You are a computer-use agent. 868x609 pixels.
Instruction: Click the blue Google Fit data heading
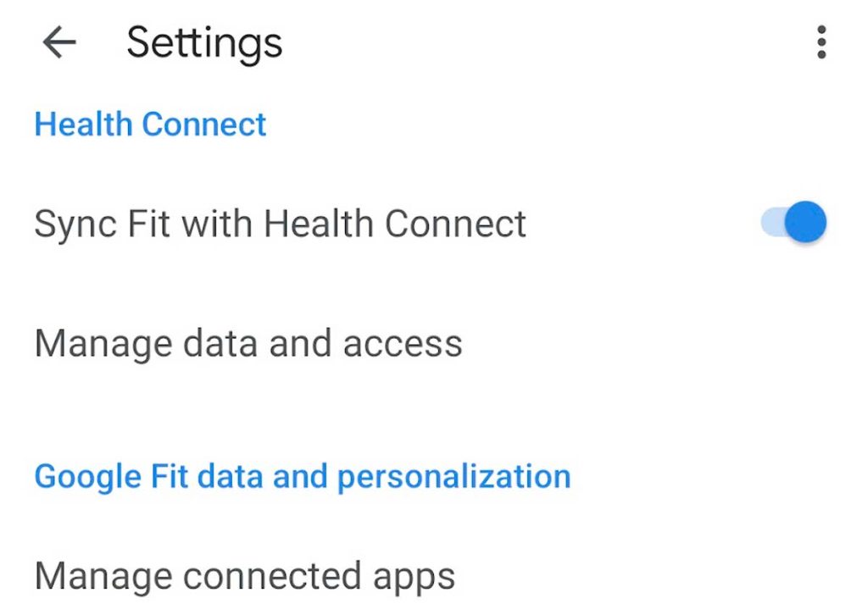tap(302, 476)
